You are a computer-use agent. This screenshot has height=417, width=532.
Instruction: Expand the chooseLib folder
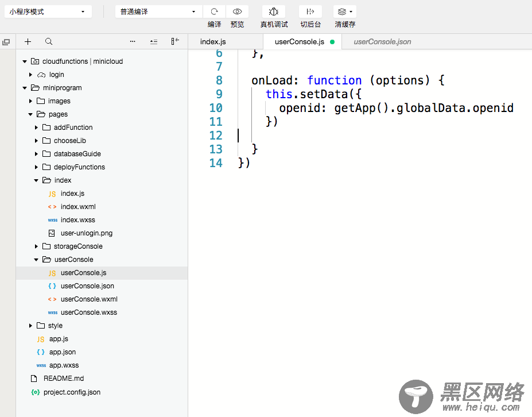point(36,141)
